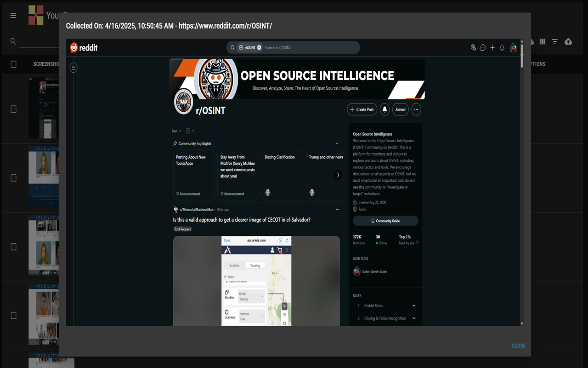Open the u/MercurialMadnessMan profile link

pyautogui.click(x=196, y=210)
